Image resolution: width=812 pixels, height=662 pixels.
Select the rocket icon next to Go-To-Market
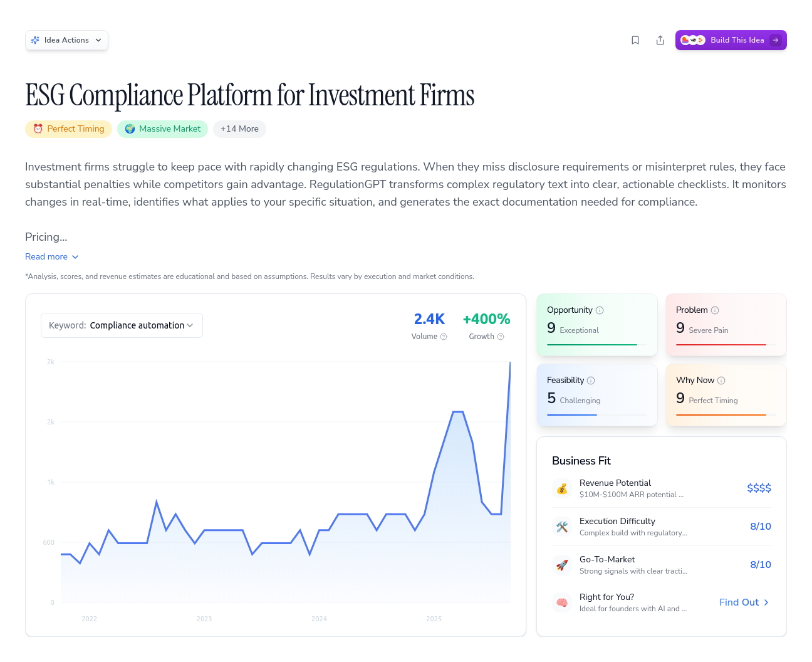[561, 565]
